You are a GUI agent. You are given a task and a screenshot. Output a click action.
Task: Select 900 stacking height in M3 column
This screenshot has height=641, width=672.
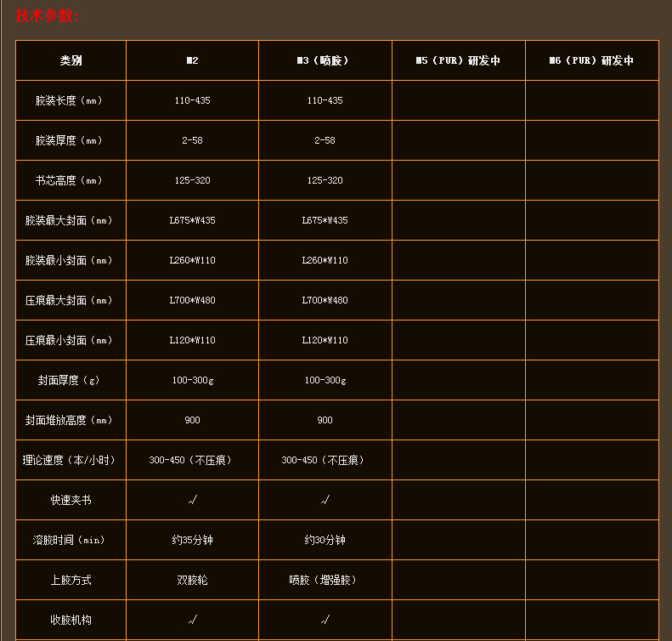[x=325, y=420]
